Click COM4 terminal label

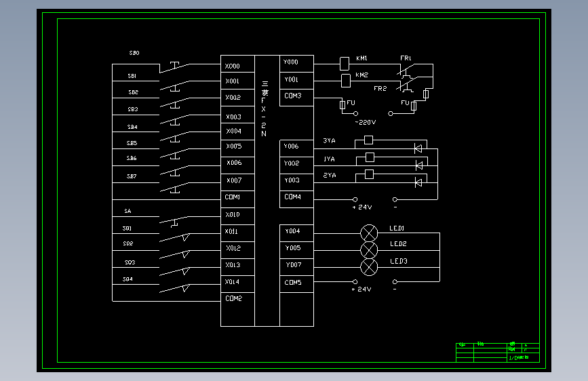click(292, 197)
